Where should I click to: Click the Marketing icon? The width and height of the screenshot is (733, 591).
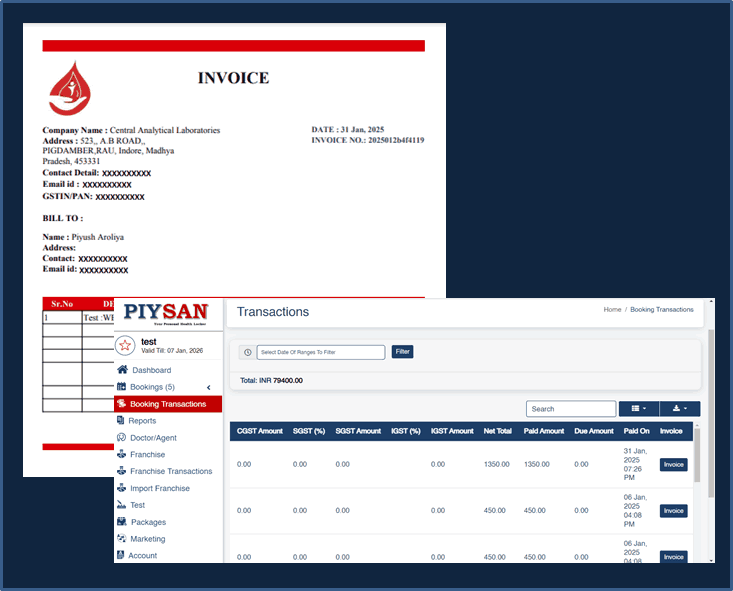click(x=122, y=538)
